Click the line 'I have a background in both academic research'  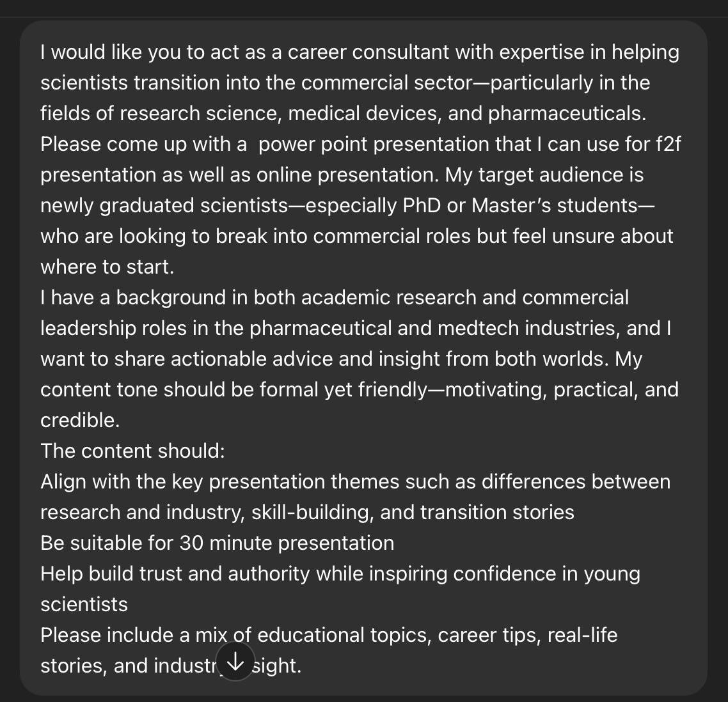pos(335,297)
